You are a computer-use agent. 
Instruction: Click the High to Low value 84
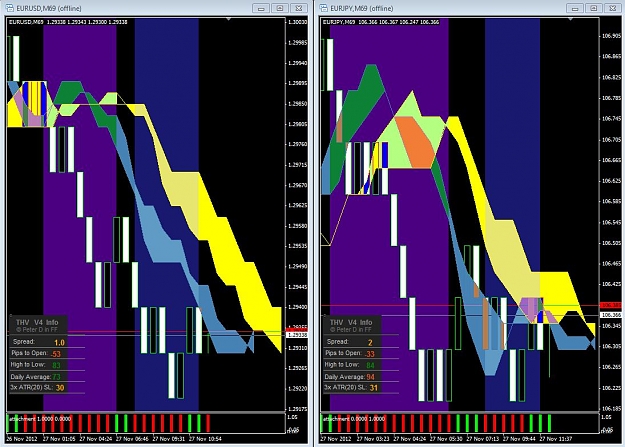coord(370,365)
